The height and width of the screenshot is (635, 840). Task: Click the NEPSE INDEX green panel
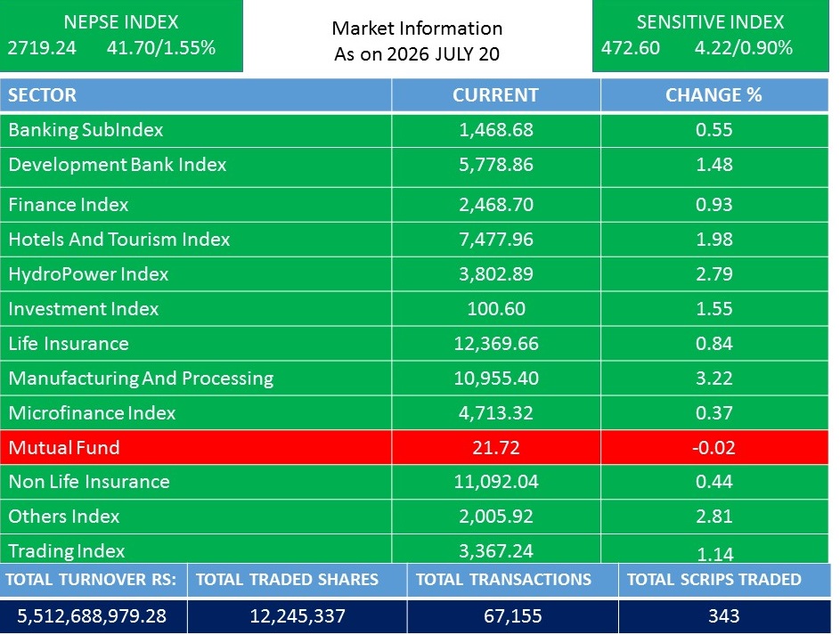click(x=121, y=36)
